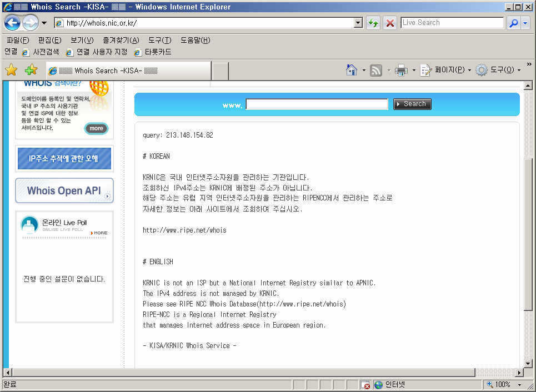Click the popup blocker status bar icon
The image size is (536, 392).
click(365, 385)
